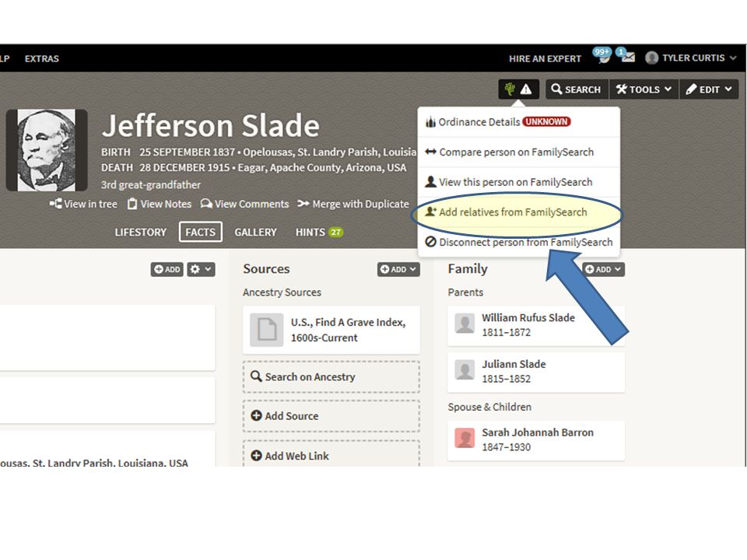This screenshot has width=747, height=560.
Task: Open the Family ADD dropdown
Action: coord(603,269)
